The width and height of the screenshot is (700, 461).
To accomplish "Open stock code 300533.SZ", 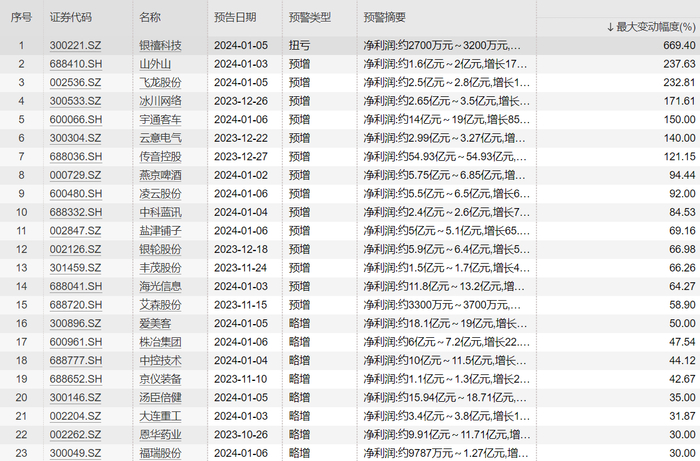I will [x=75, y=101].
